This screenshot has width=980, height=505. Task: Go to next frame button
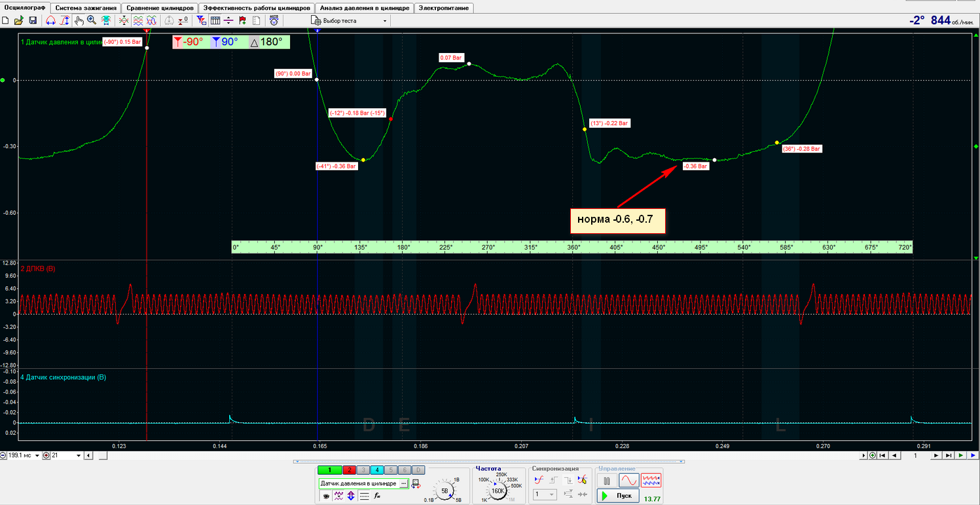(x=936, y=455)
